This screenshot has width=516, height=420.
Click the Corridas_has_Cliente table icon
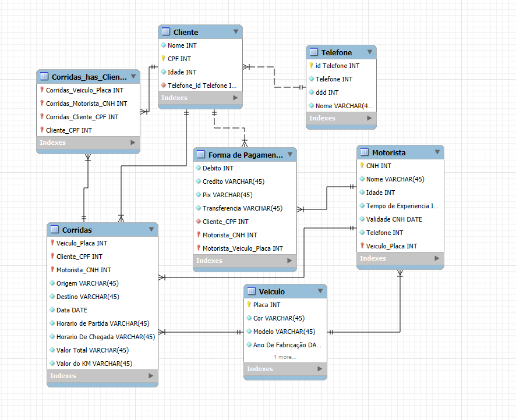tap(44, 76)
